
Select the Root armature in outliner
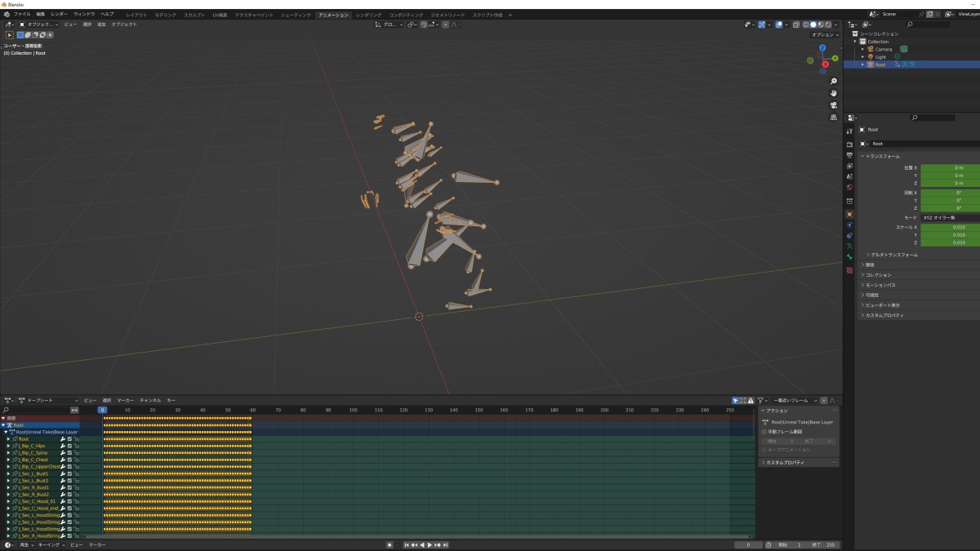click(x=880, y=64)
